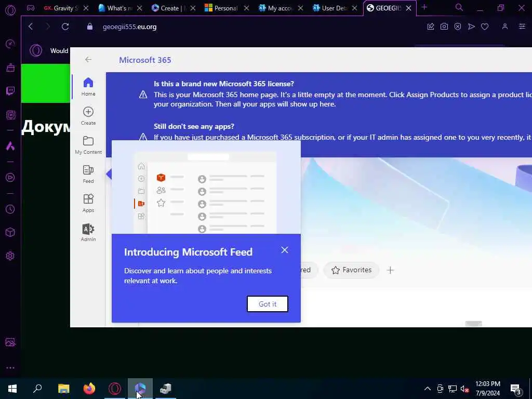Viewport: 532px width, 399px height.
Task: Click the edit page icon in toolbar
Action: point(431,26)
